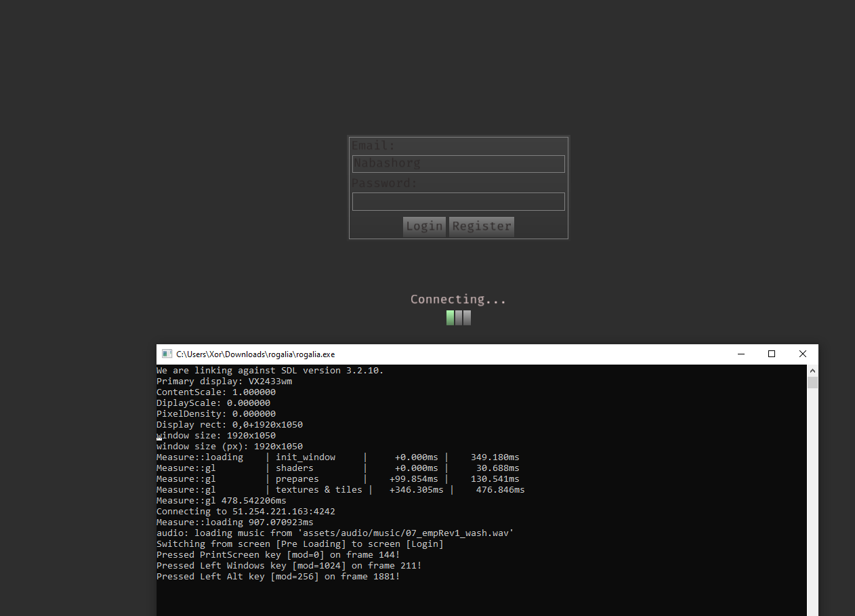Image resolution: width=855 pixels, height=616 pixels.
Task: Click the 'Pressed PrintScreen key' console line
Action: pyautogui.click(x=278, y=555)
